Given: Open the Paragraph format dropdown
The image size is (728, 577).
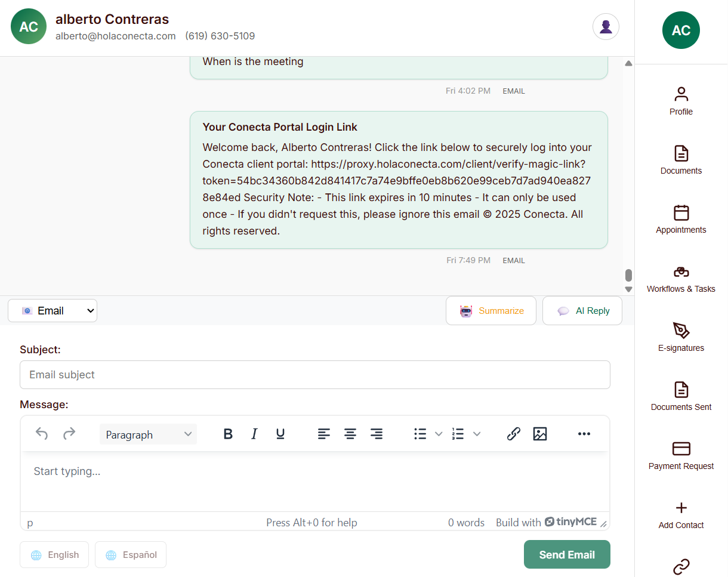Looking at the screenshot, I should (x=148, y=434).
